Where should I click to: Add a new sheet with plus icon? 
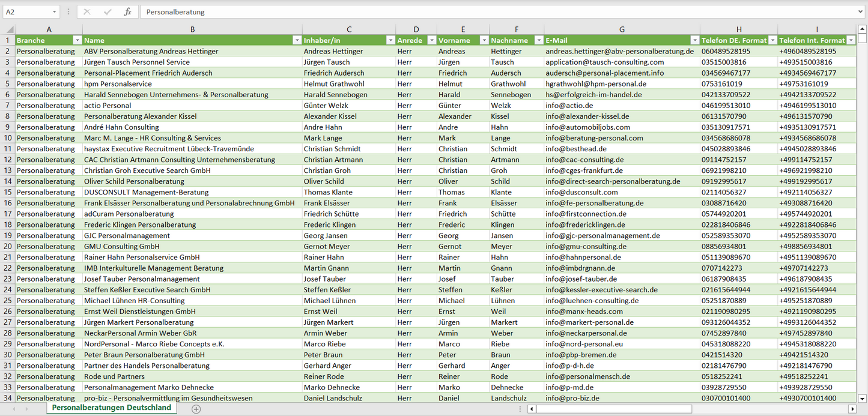click(x=196, y=409)
